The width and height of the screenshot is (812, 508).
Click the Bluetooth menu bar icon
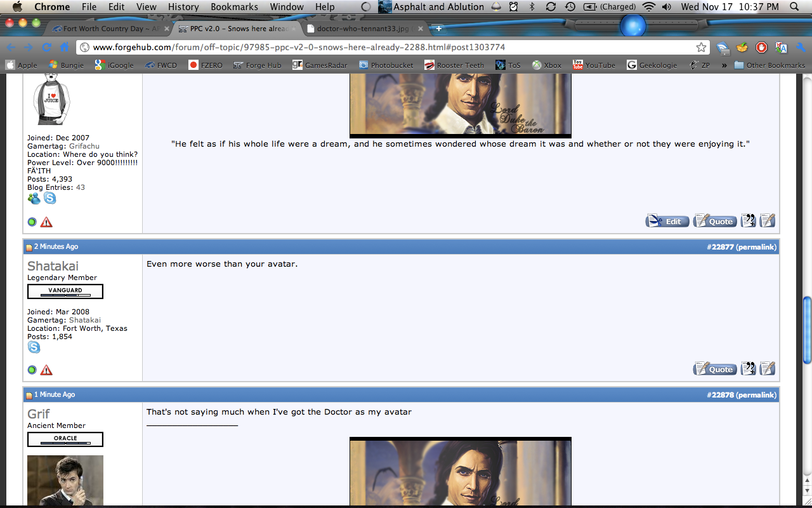[532, 7]
